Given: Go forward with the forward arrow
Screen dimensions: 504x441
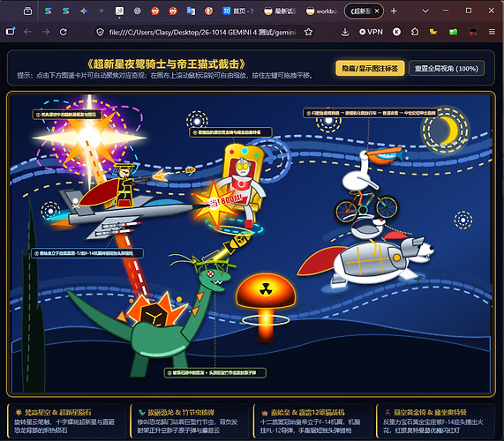Looking at the screenshot, I should pos(46,32).
